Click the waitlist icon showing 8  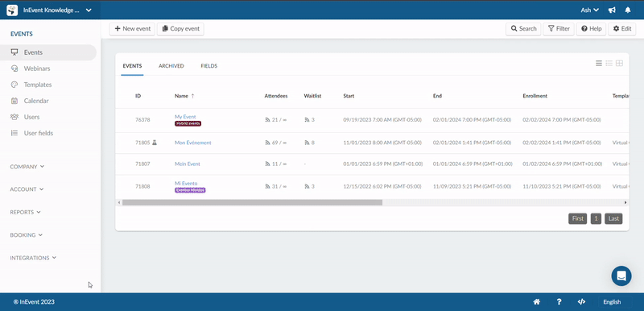click(307, 143)
